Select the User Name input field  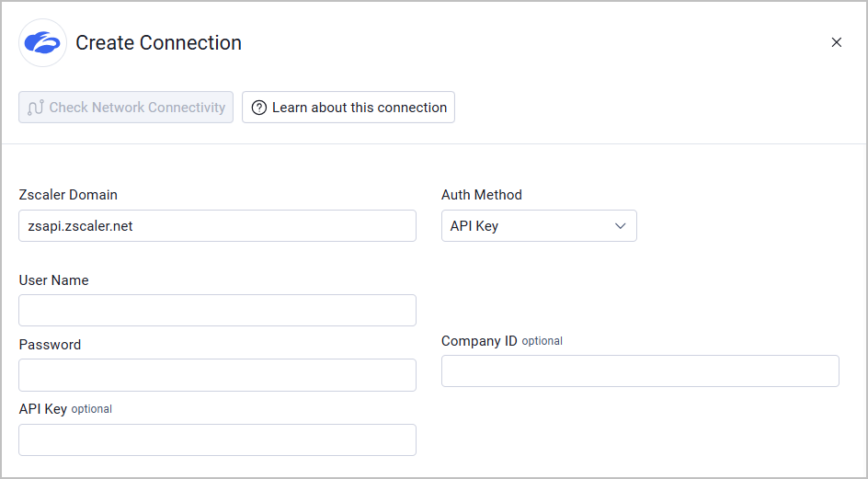218,311
